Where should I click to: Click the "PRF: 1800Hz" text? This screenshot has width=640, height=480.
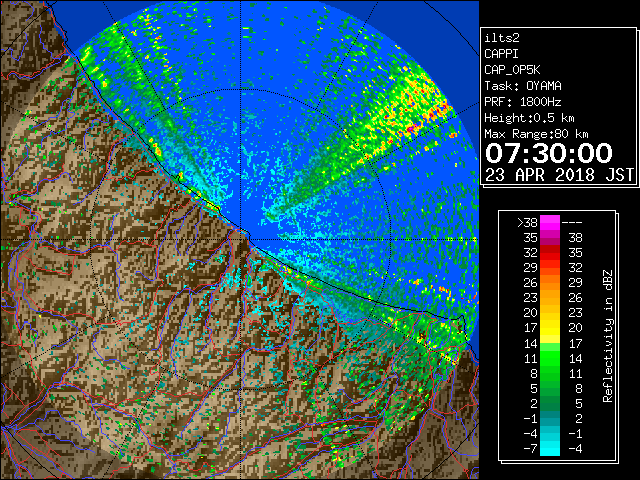click(x=523, y=102)
